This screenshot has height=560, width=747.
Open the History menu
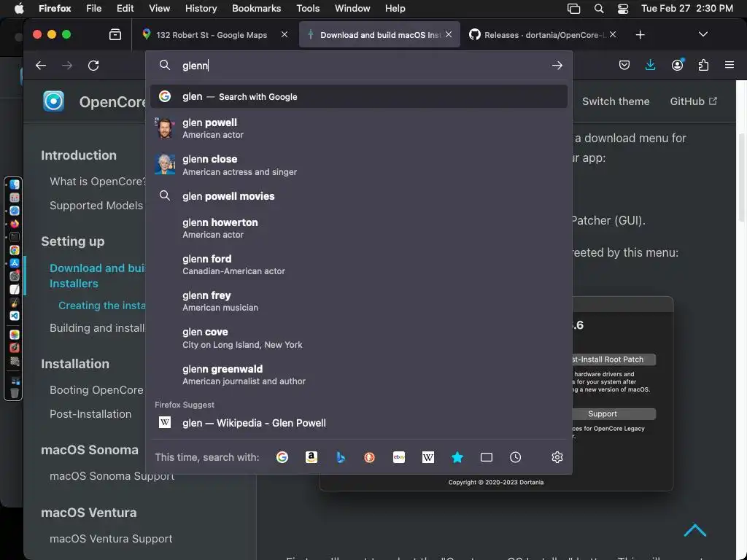[x=201, y=8]
